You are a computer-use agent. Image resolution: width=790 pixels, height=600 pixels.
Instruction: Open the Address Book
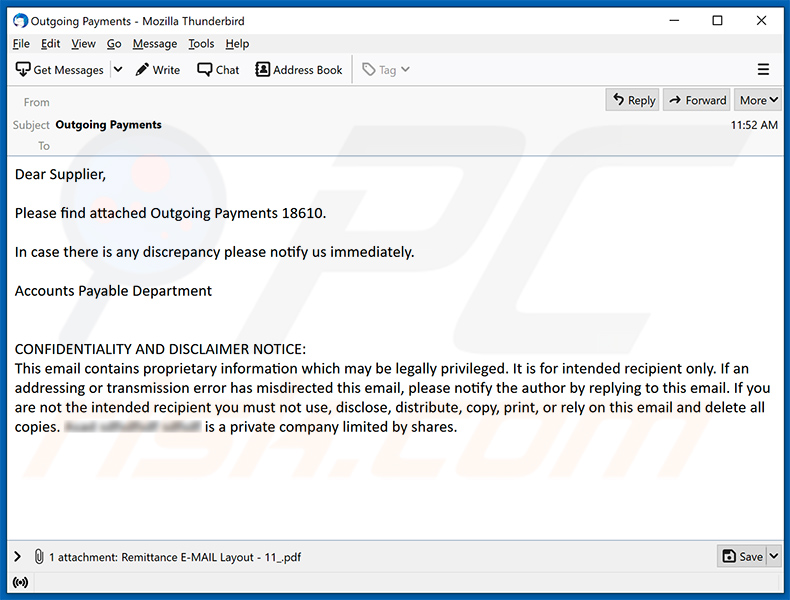pos(299,70)
